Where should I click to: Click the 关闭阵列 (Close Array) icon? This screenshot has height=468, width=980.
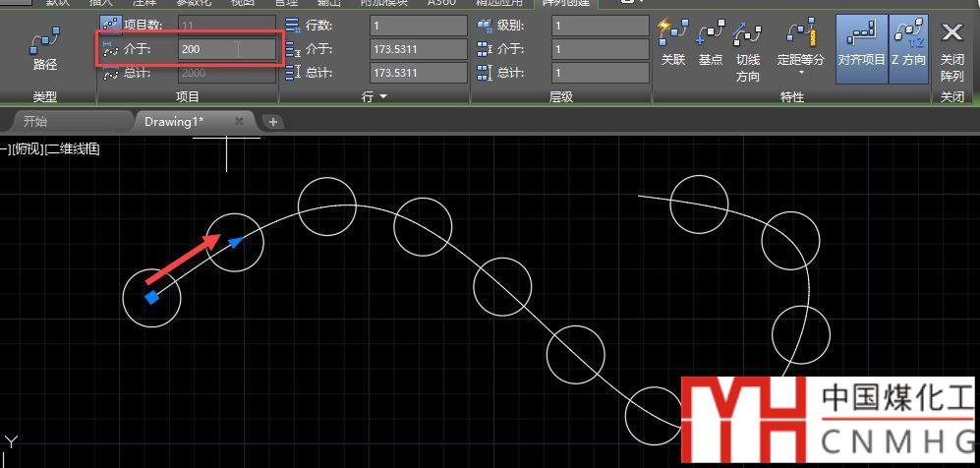[951, 49]
